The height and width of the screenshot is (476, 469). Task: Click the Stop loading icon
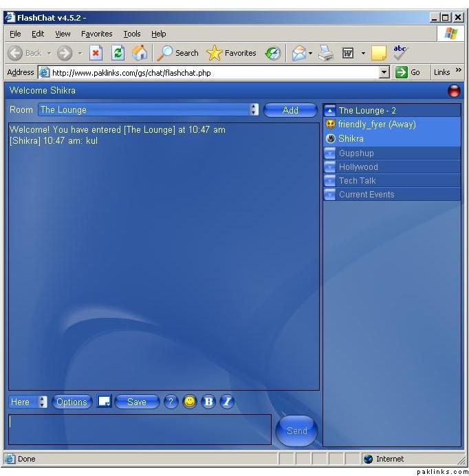[x=96, y=53]
